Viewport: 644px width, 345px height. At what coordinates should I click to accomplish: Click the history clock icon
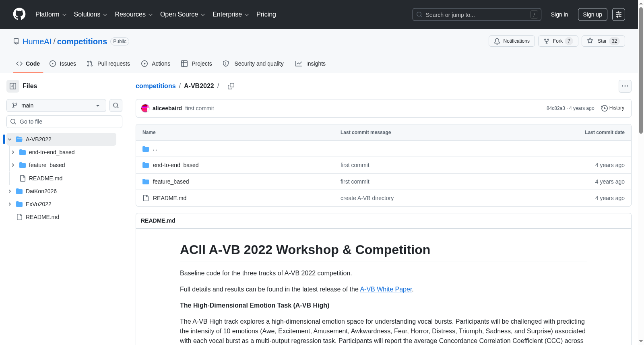pos(605,108)
